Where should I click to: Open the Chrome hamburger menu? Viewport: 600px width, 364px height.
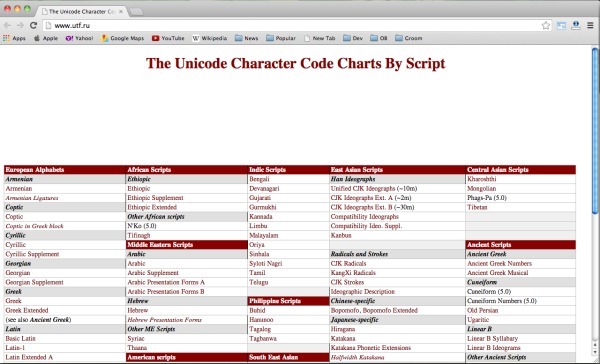point(590,25)
